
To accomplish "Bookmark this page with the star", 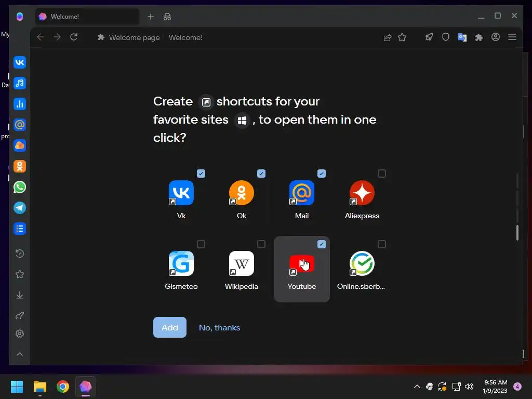I will (x=402, y=37).
